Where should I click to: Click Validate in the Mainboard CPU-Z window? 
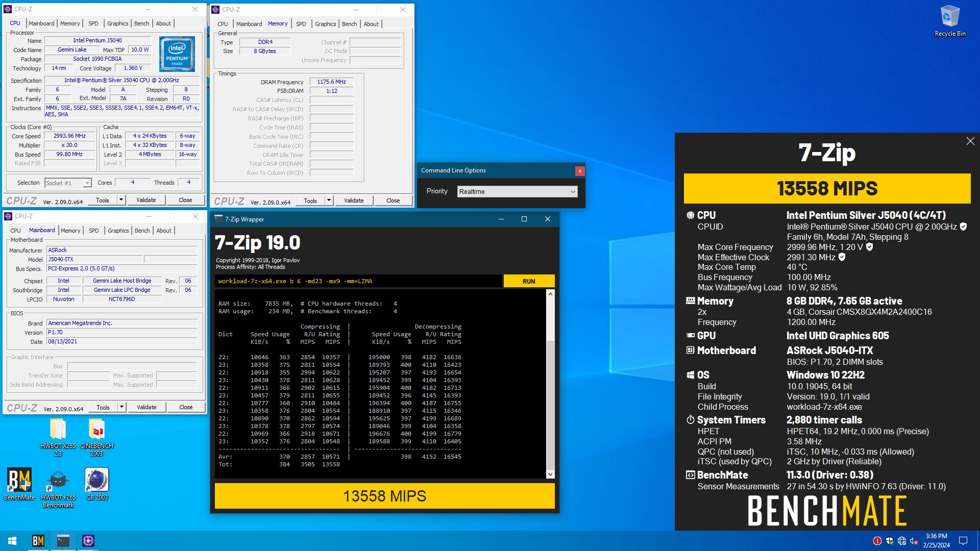click(x=146, y=407)
